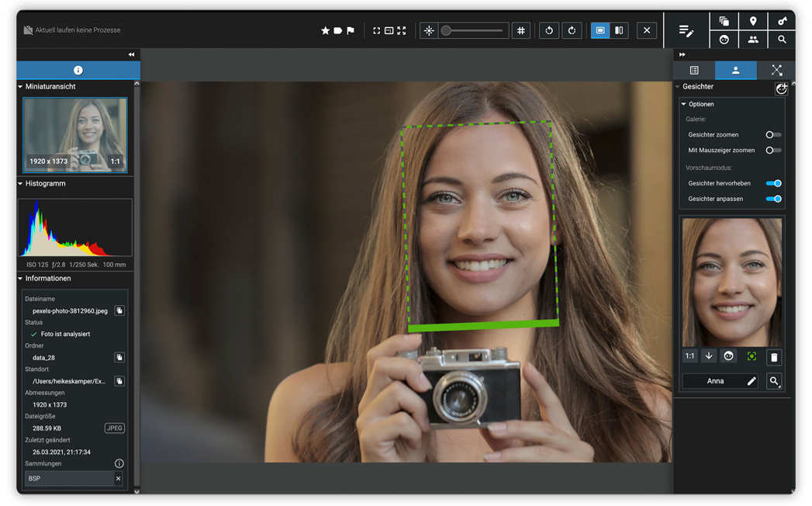Switch to the metadata list tab
812x506 pixels.
click(x=694, y=70)
